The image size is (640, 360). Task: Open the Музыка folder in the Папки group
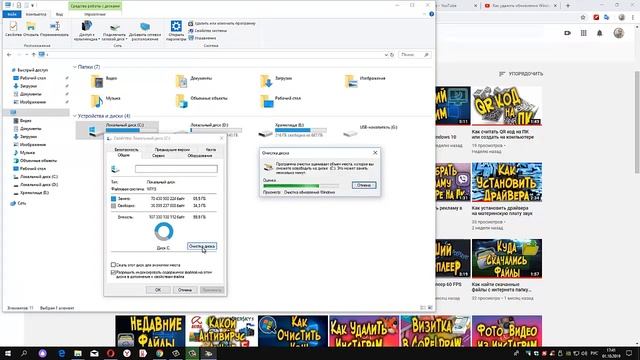pyautogui.click(x=105, y=100)
